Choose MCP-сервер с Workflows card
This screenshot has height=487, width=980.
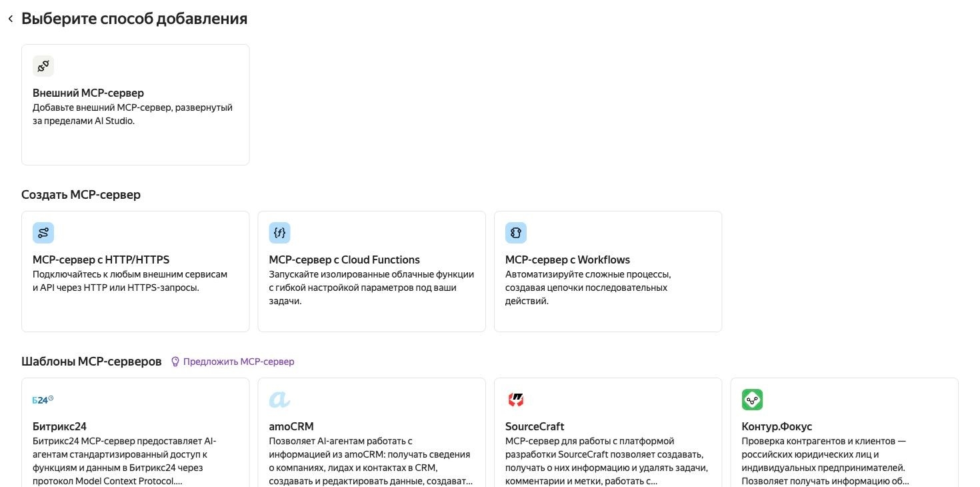point(608,272)
